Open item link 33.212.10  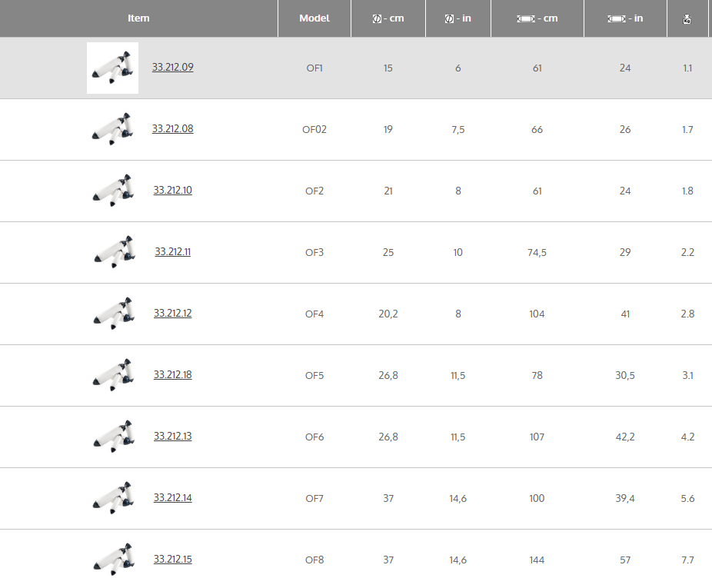click(x=172, y=191)
